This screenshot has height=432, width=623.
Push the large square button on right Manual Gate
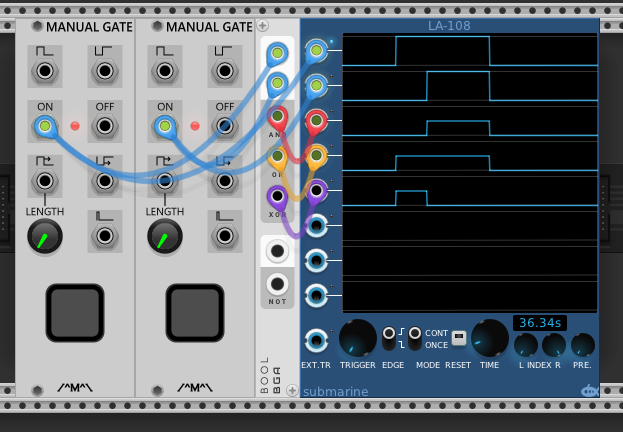tap(195, 313)
